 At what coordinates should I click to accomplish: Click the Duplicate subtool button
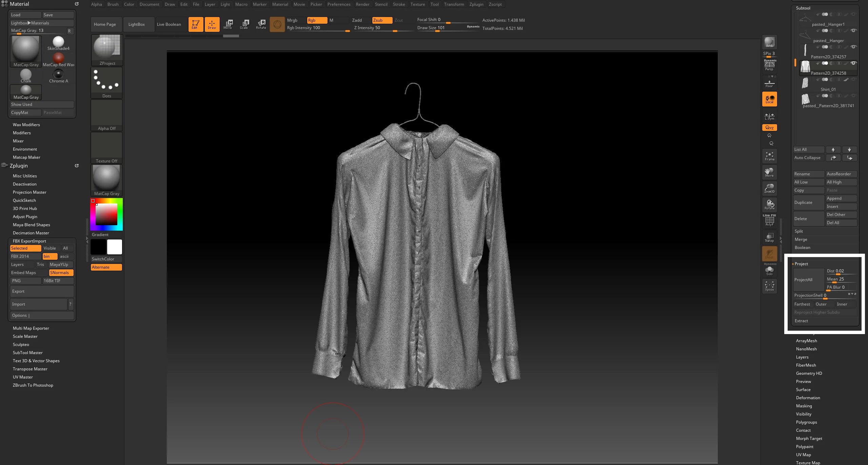click(808, 202)
